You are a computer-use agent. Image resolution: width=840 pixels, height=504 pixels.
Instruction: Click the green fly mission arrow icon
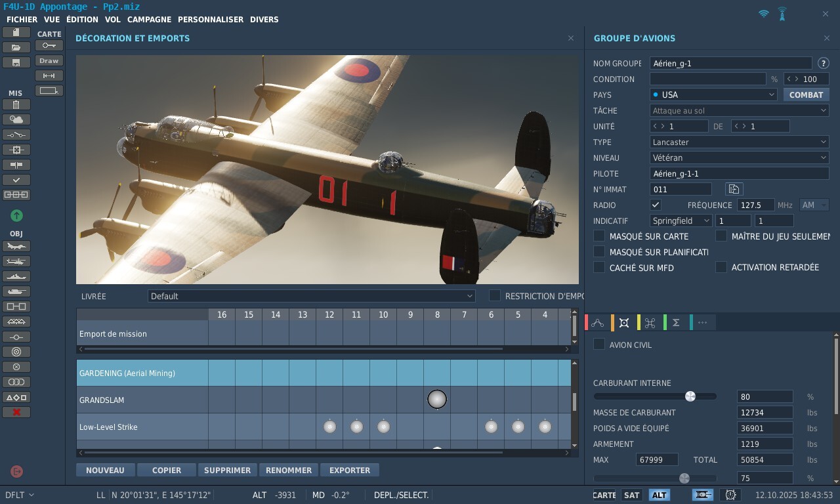pos(16,215)
